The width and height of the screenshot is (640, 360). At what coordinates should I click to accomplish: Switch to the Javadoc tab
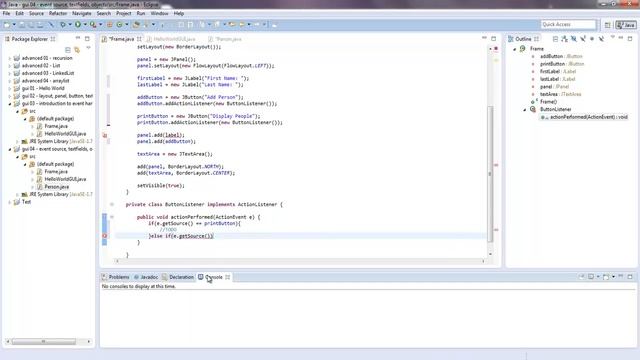click(x=146, y=277)
